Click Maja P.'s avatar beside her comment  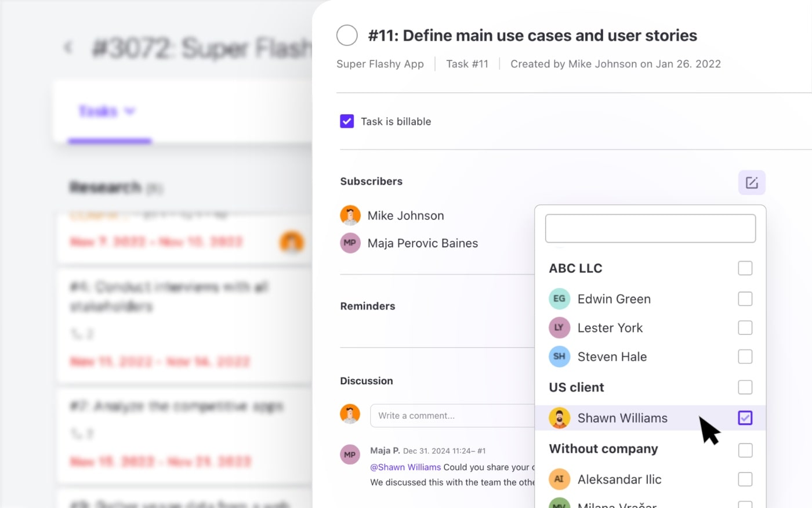[350, 455]
